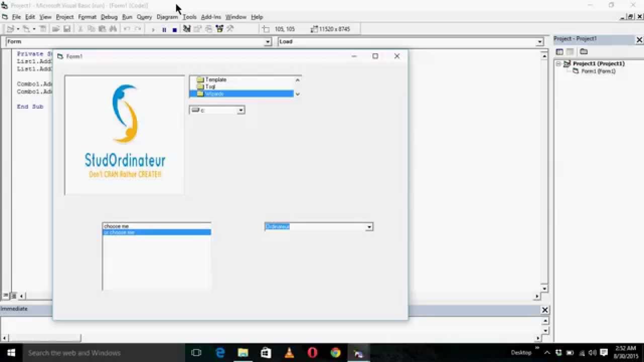This screenshot has width=644, height=362.
Task: Open the Form object dropdown
Action: click(x=268, y=42)
